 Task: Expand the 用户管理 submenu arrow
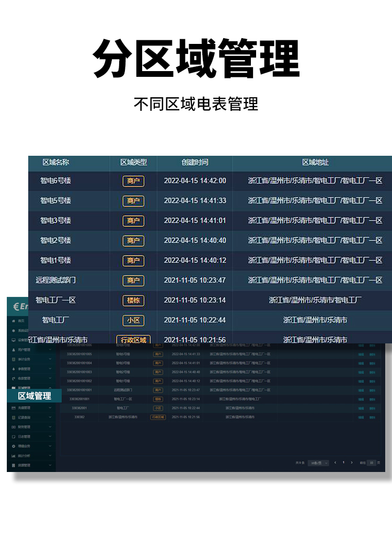[50, 349]
